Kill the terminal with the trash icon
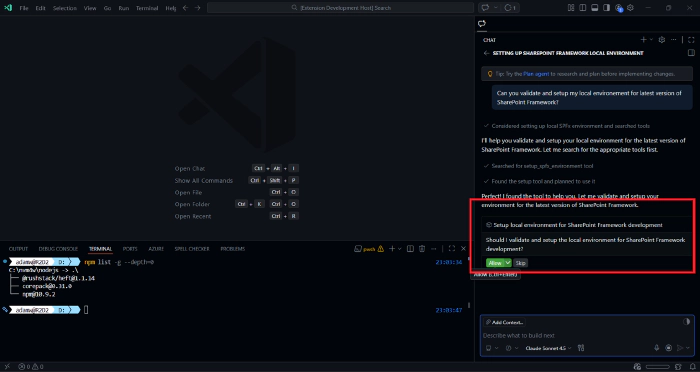The height and width of the screenshot is (372, 700). [x=422, y=249]
